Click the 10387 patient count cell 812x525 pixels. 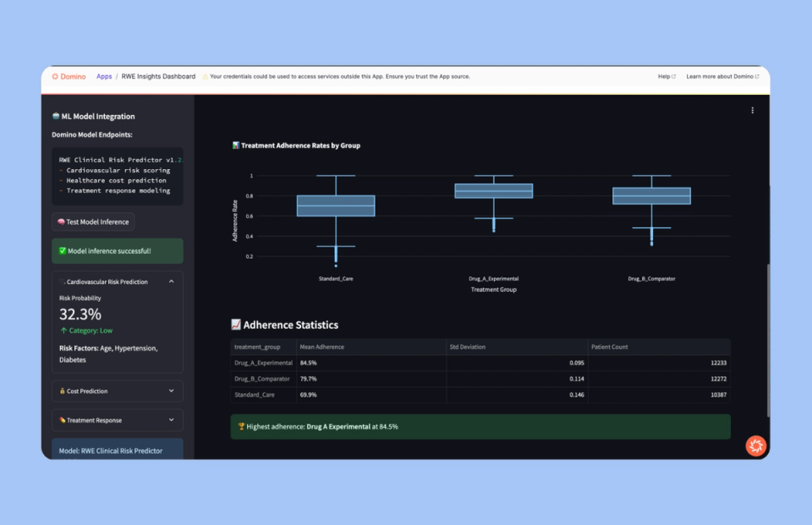point(659,395)
